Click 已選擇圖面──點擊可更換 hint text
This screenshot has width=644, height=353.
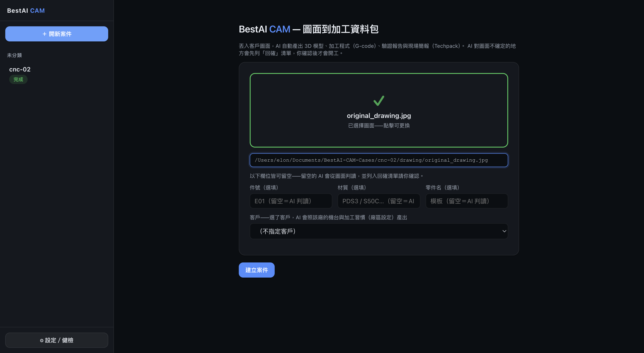379,126
